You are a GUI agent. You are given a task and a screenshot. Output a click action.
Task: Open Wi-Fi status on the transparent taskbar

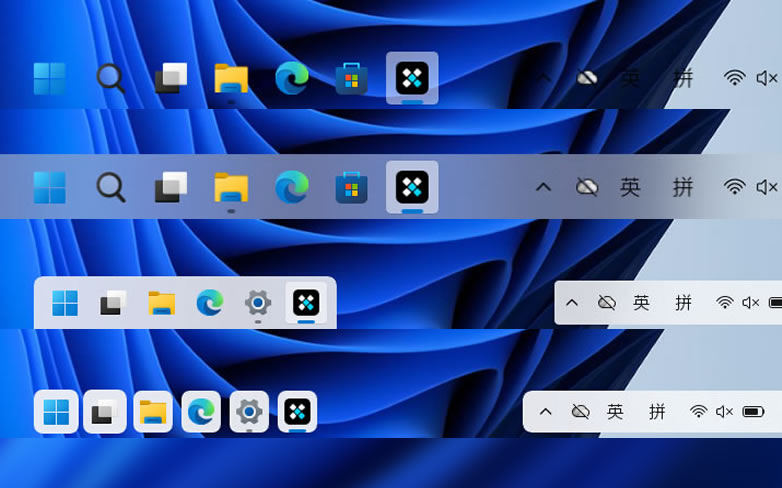(735, 78)
